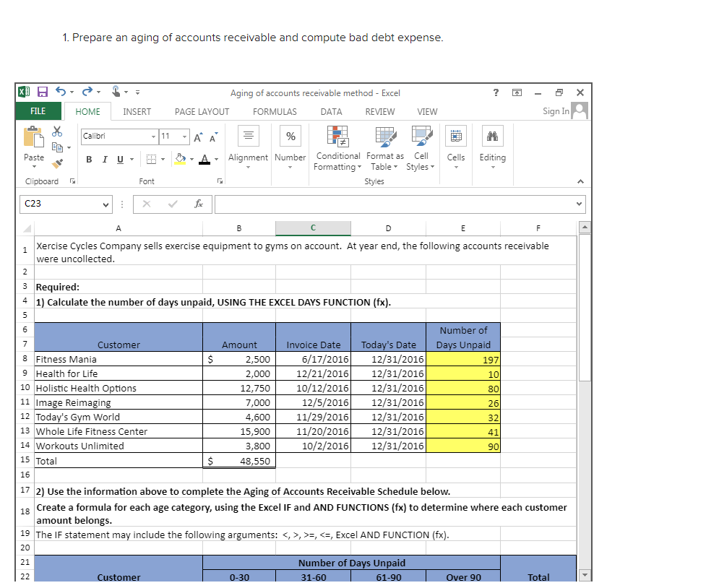Switch to the VIEW tab

click(427, 112)
